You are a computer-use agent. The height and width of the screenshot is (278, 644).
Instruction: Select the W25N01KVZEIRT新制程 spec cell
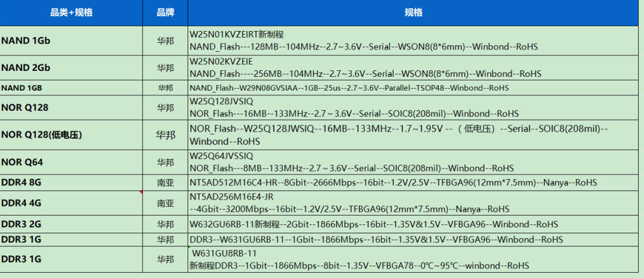413,41
